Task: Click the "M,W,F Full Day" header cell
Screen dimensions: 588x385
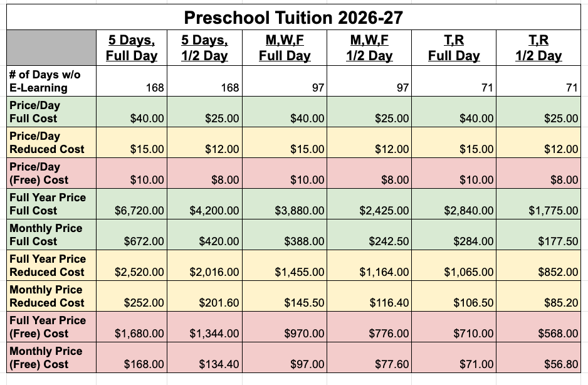Action: [285, 48]
